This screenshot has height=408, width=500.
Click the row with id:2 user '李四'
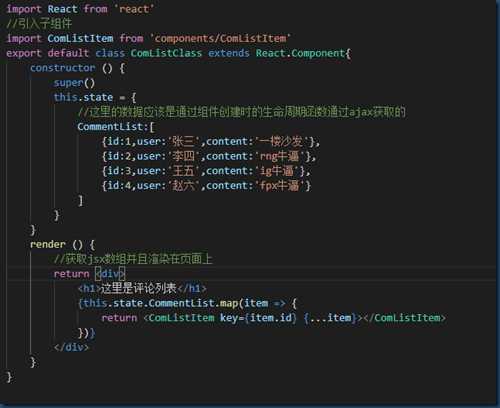(209, 156)
